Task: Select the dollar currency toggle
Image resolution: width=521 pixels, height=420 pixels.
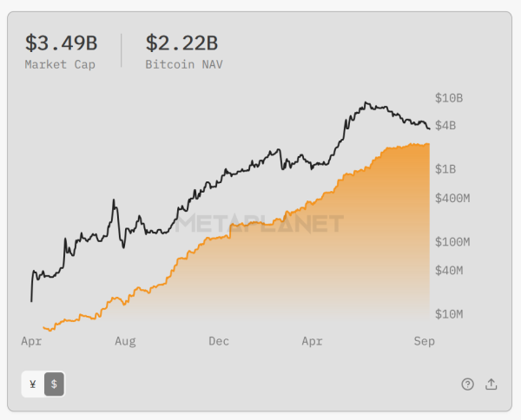Action: (x=54, y=384)
